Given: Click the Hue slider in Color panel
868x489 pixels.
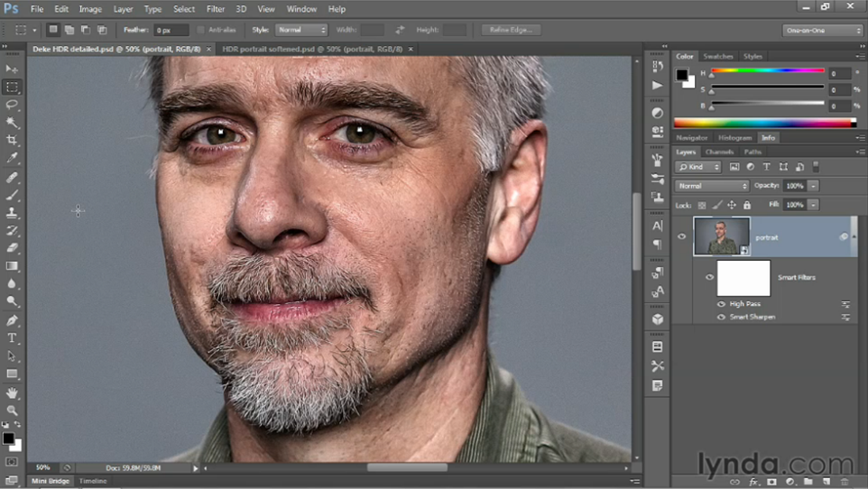Looking at the screenshot, I should (x=768, y=71).
